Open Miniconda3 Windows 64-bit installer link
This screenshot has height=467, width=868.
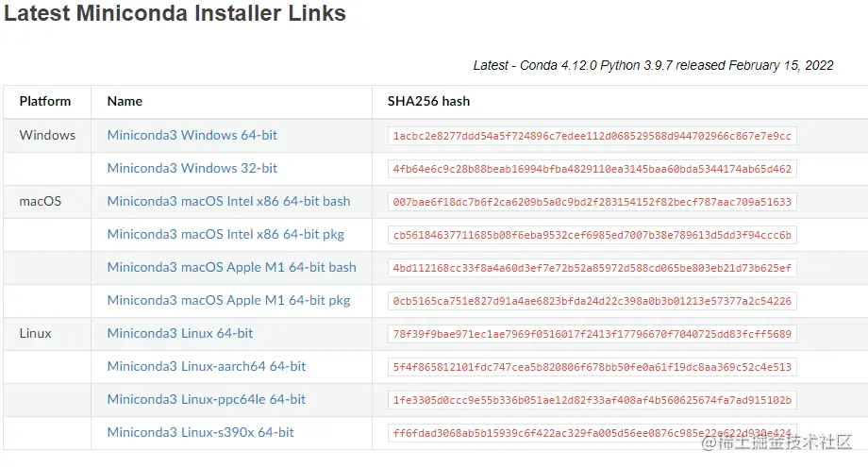tap(192, 135)
